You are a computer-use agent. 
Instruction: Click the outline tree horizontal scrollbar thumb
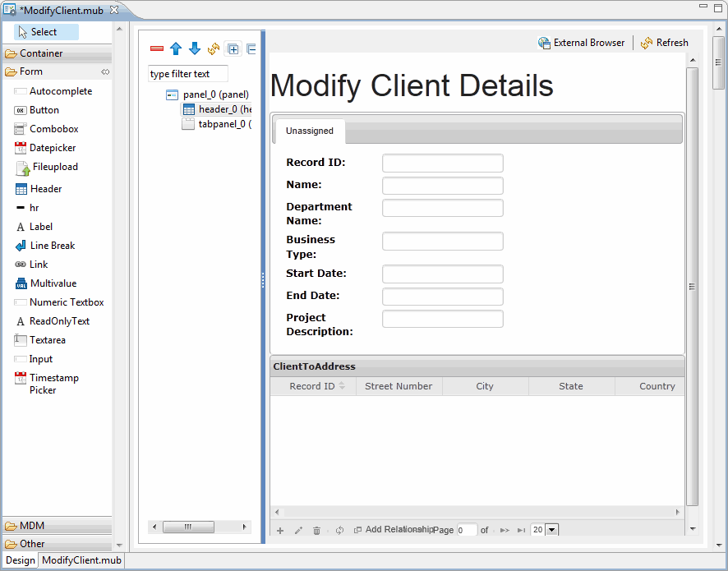[x=188, y=527]
